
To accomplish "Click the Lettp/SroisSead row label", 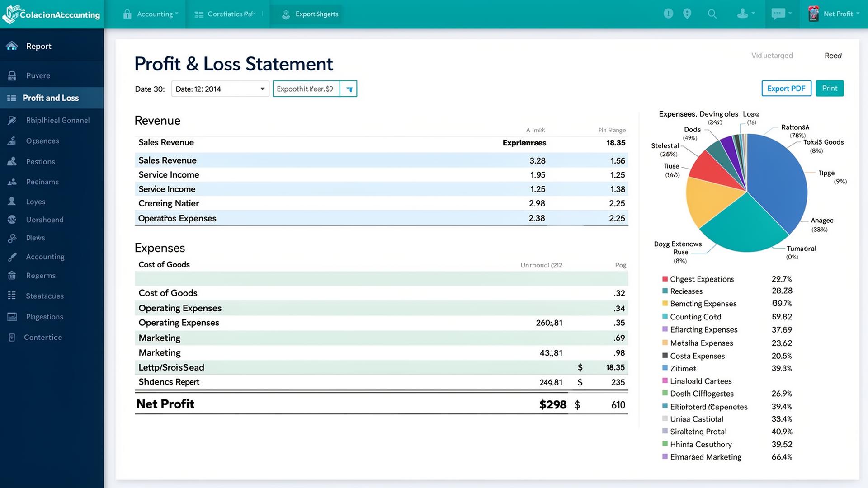I will [171, 367].
